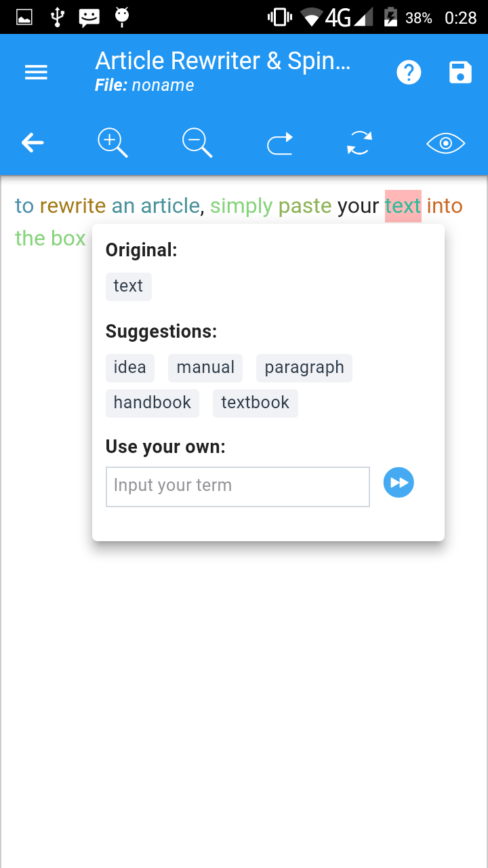Zoom out with the magnifier minus icon
Image resolution: width=488 pixels, height=868 pixels.
click(197, 143)
